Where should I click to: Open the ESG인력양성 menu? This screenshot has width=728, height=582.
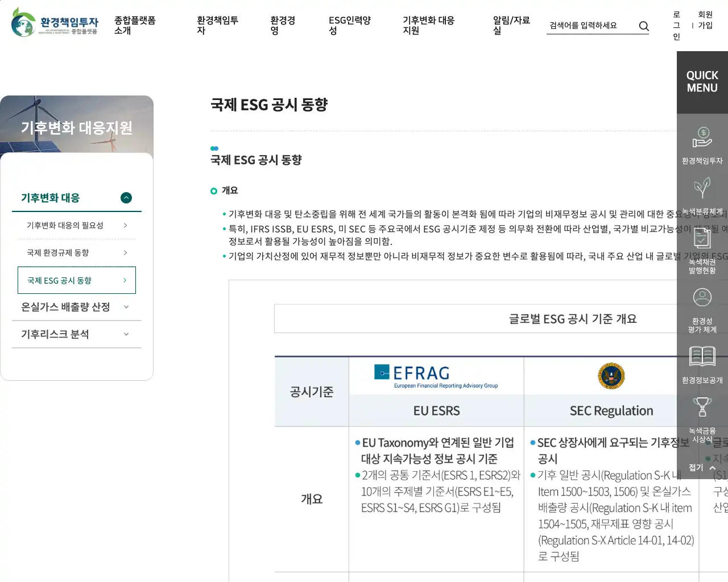click(x=349, y=26)
